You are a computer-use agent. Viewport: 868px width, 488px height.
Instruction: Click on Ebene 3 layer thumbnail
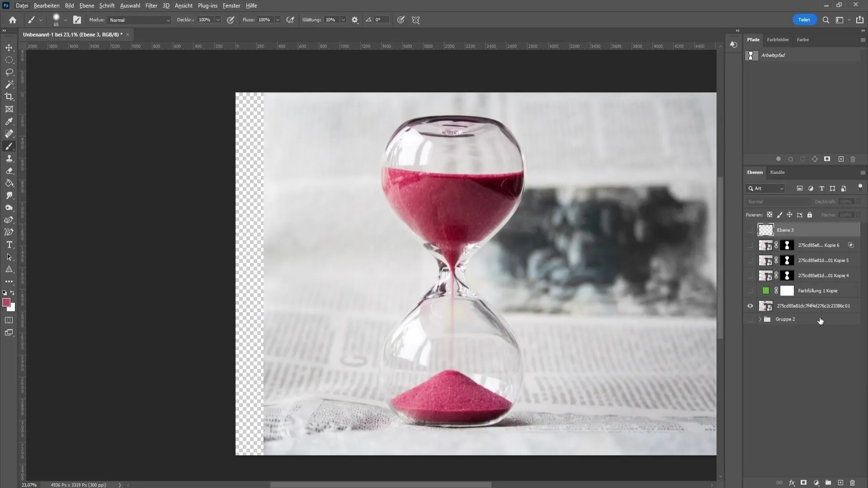765,230
